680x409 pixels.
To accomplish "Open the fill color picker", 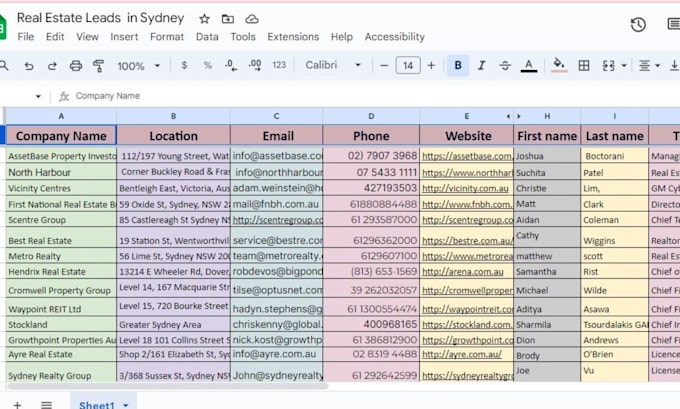I will (558, 66).
